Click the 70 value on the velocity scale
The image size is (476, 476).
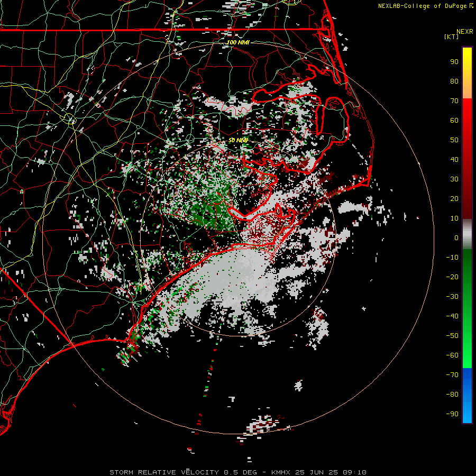pyautogui.click(x=454, y=101)
